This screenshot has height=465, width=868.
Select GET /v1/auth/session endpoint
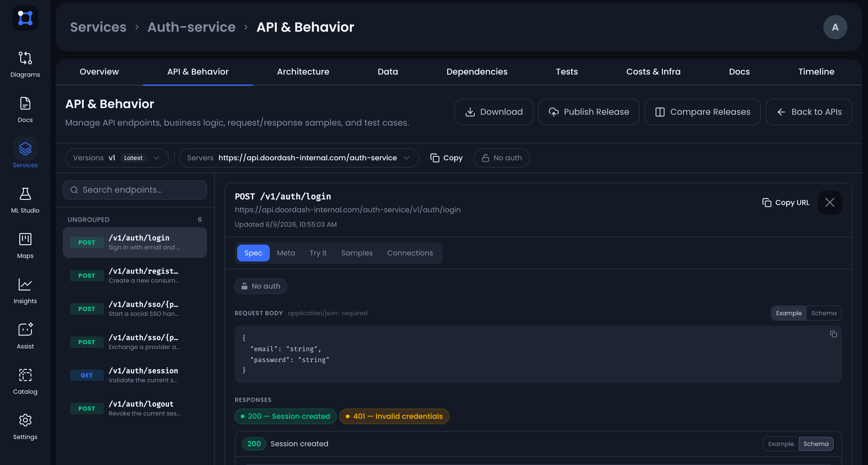tap(135, 375)
